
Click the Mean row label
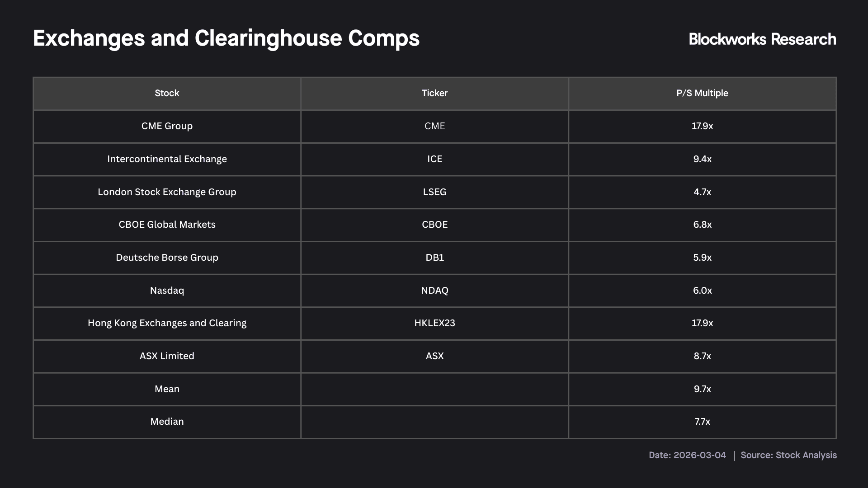tap(167, 389)
